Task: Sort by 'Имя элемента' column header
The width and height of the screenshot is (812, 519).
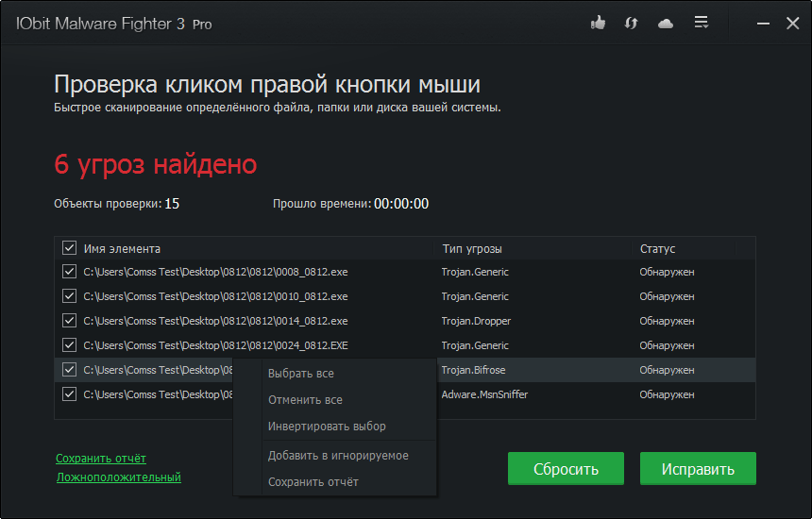Action: [122, 249]
